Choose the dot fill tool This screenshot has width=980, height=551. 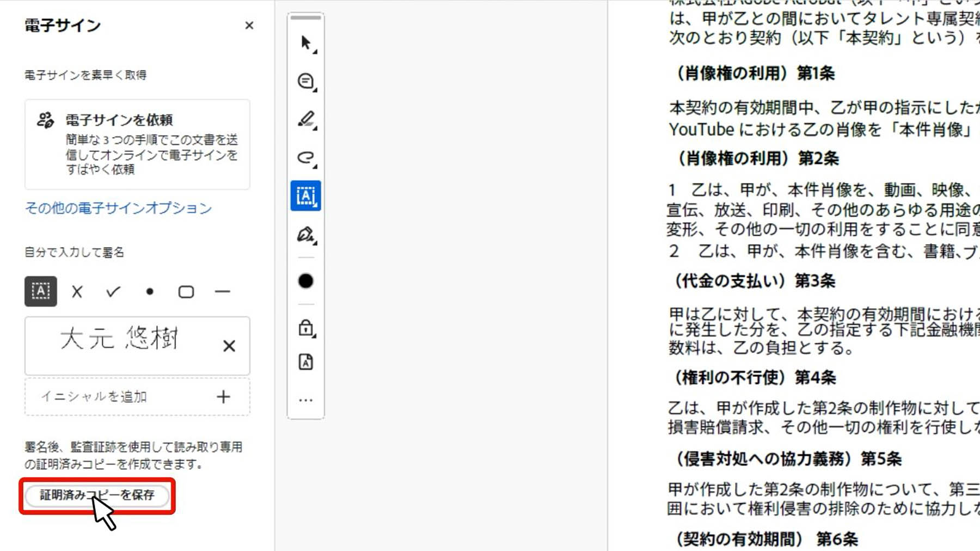[x=150, y=292]
